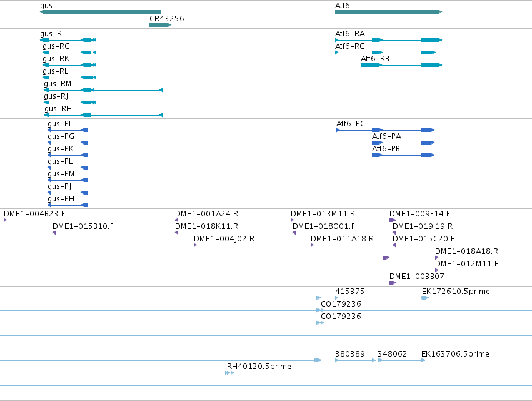Select the gus-PI protein label
532x401 pixels.
tap(59, 124)
